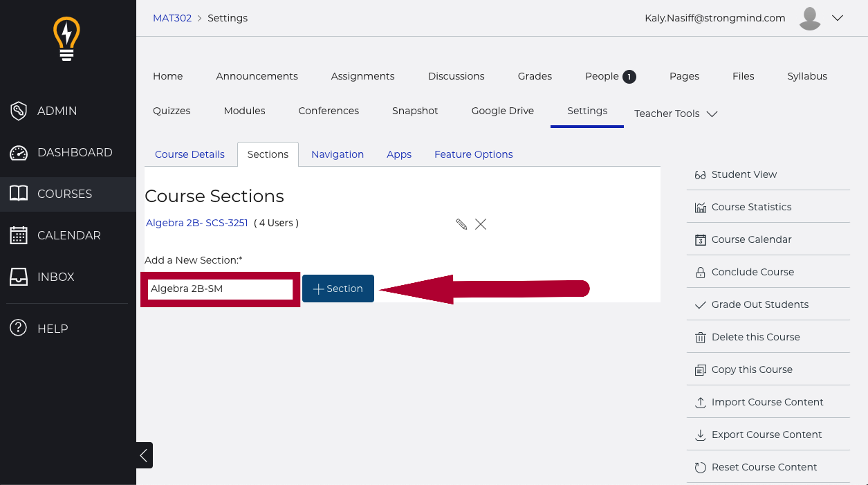Click the Kaly.Nasiff@strongmind.com account email
The width and height of the screenshot is (868, 485).
tap(715, 19)
